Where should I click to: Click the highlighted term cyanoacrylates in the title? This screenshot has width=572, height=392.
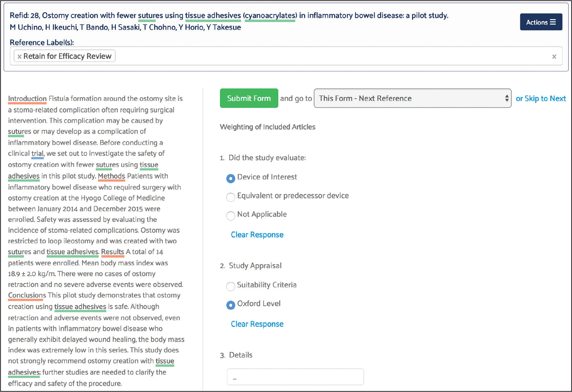270,15
